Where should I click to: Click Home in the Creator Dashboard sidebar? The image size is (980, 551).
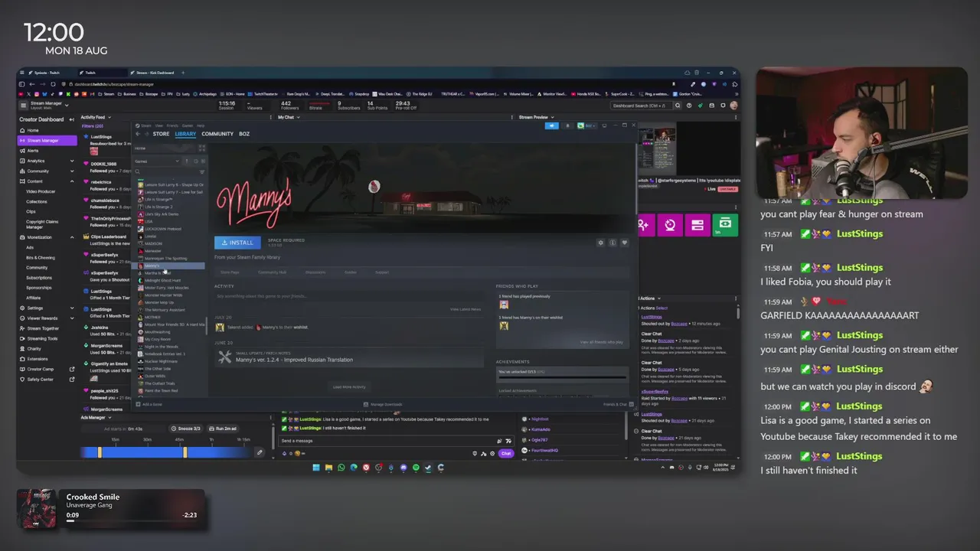click(47, 130)
